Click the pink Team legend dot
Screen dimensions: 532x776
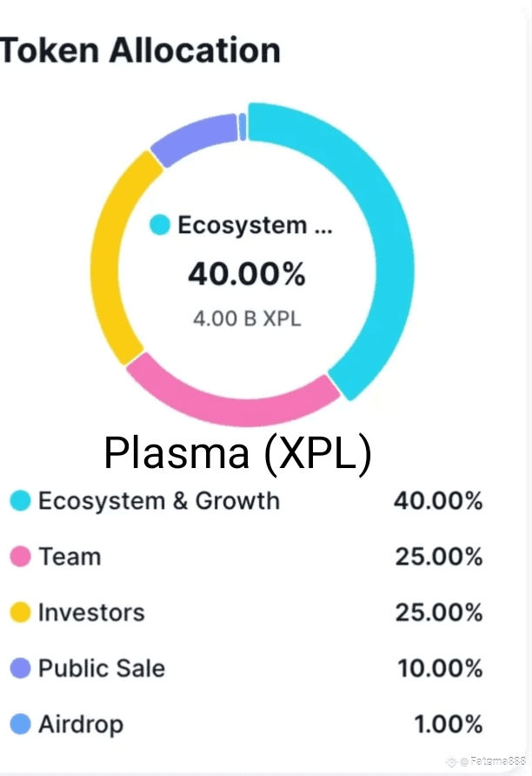pyautogui.click(x=20, y=556)
